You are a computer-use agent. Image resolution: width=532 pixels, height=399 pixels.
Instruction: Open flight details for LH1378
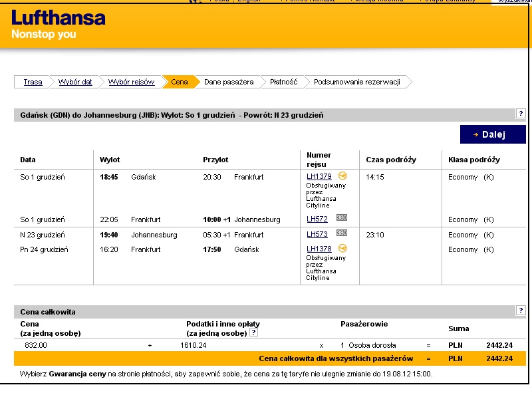319,249
